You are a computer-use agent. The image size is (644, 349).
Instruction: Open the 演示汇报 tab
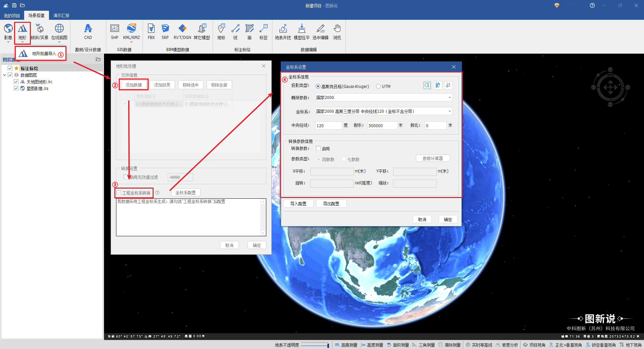point(61,15)
